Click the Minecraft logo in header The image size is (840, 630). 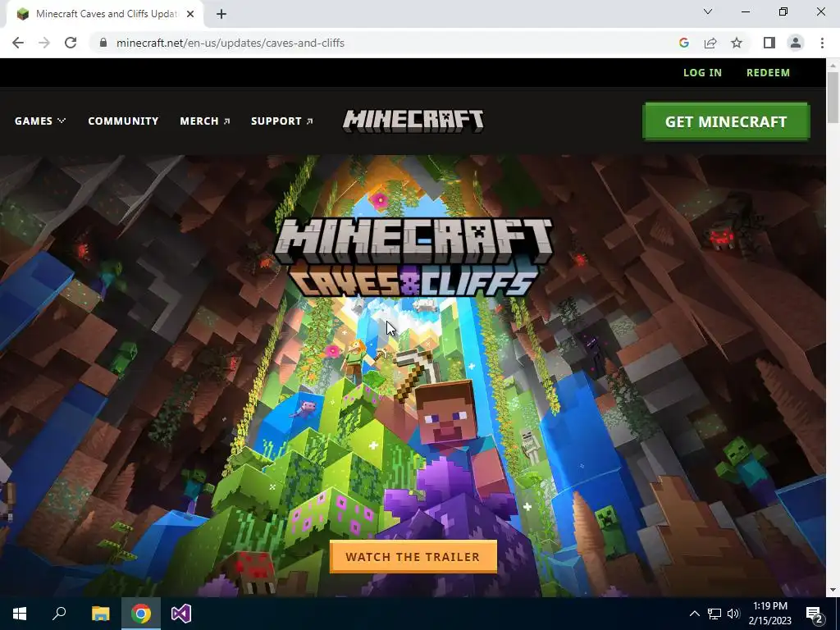pos(413,121)
